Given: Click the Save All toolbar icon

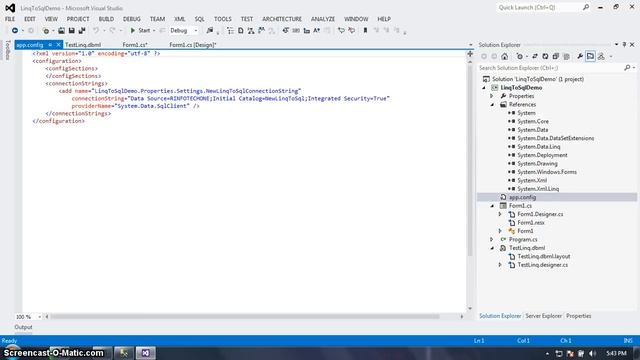Looking at the screenshot, I should point(82,31).
